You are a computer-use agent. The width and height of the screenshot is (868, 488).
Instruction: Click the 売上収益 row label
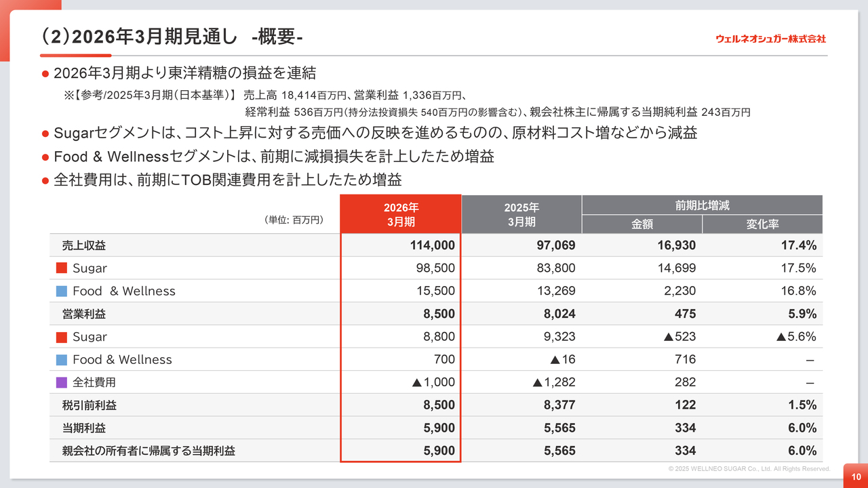[x=83, y=245]
